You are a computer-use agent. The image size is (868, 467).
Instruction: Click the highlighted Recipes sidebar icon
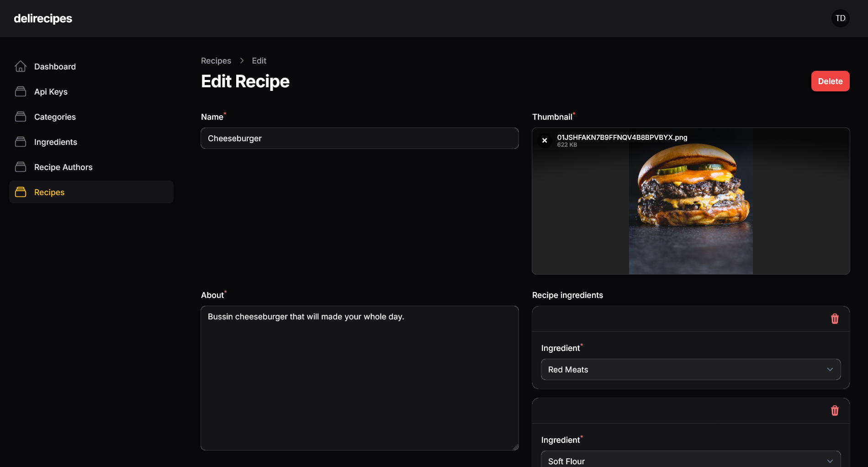point(21,192)
